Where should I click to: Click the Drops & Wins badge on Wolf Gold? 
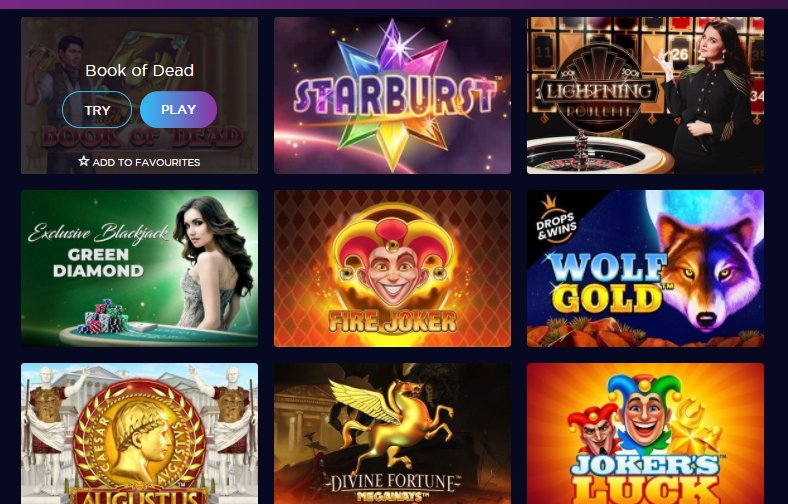(x=555, y=221)
